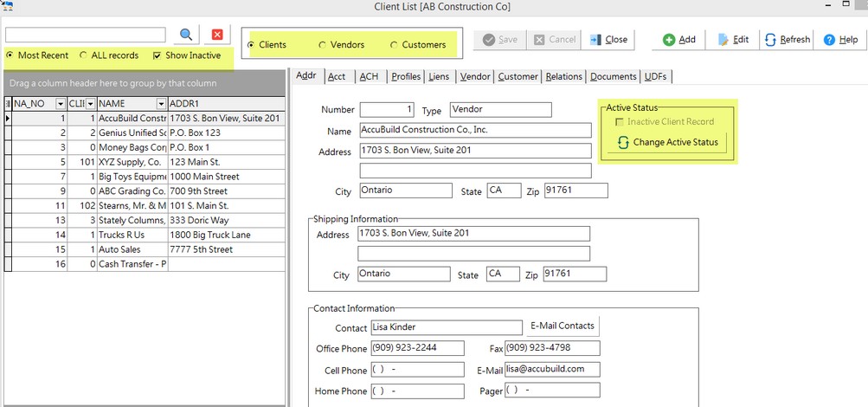Click the E-Mail Contacts button

563,326
